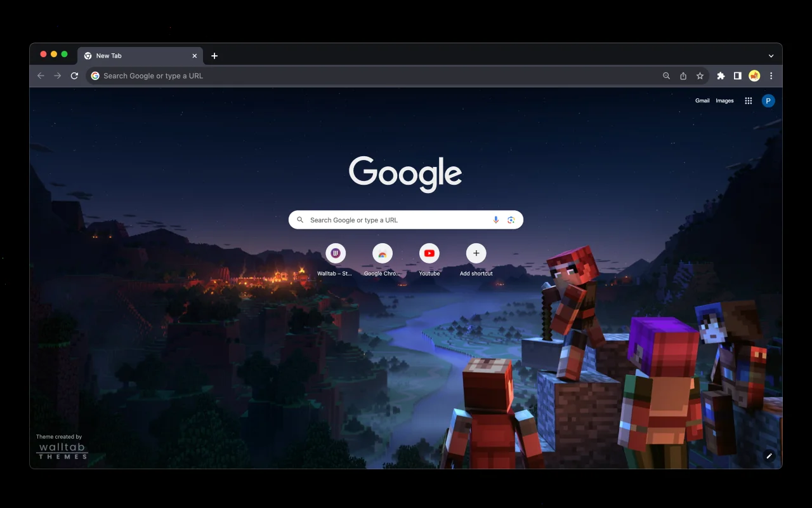Open the Google apps grid
The height and width of the screenshot is (508, 812).
[x=749, y=101]
